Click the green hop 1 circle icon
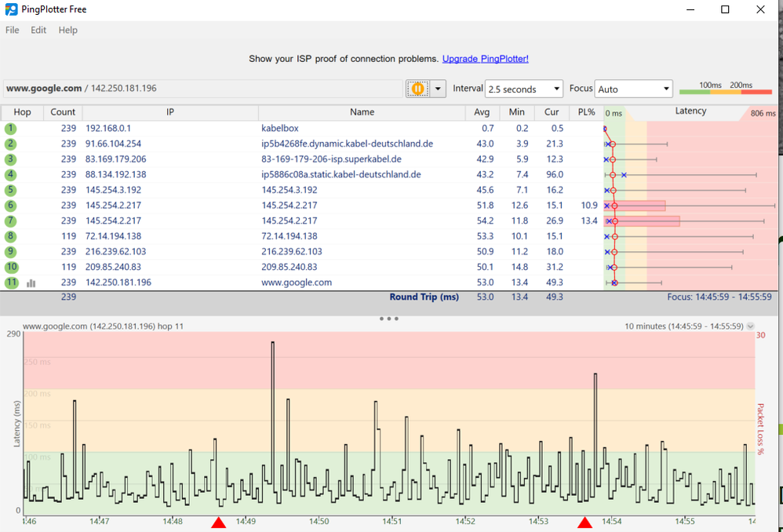 click(x=10, y=129)
